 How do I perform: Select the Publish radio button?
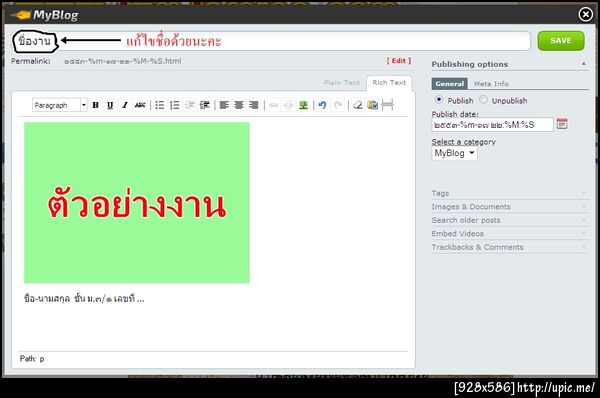click(x=439, y=100)
